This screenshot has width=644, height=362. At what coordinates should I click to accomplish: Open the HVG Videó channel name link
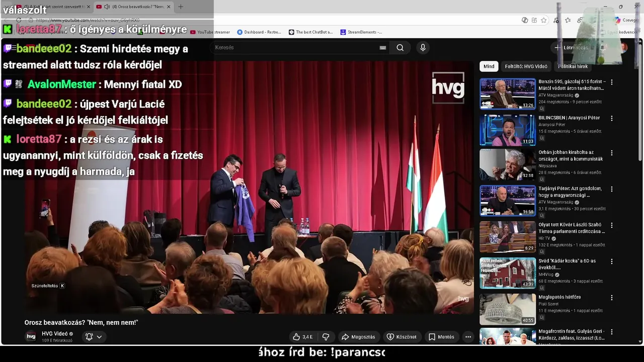tap(55, 334)
